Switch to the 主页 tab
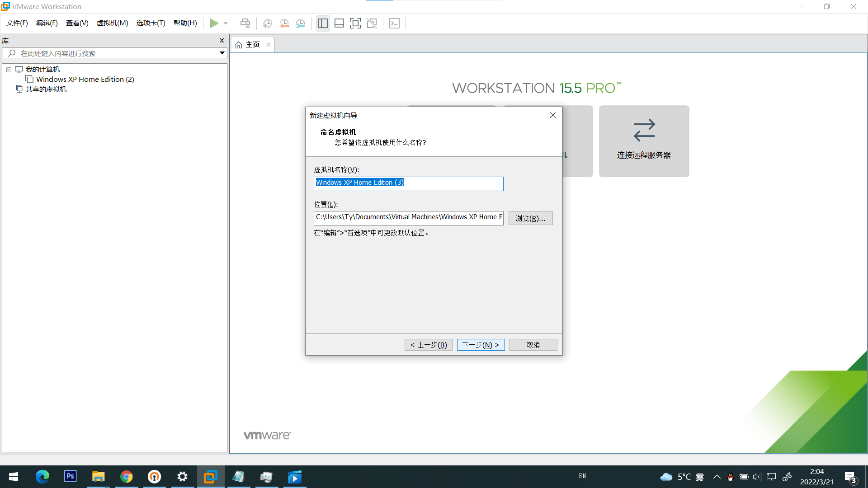This screenshot has height=488, width=868. tap(252, 44)
